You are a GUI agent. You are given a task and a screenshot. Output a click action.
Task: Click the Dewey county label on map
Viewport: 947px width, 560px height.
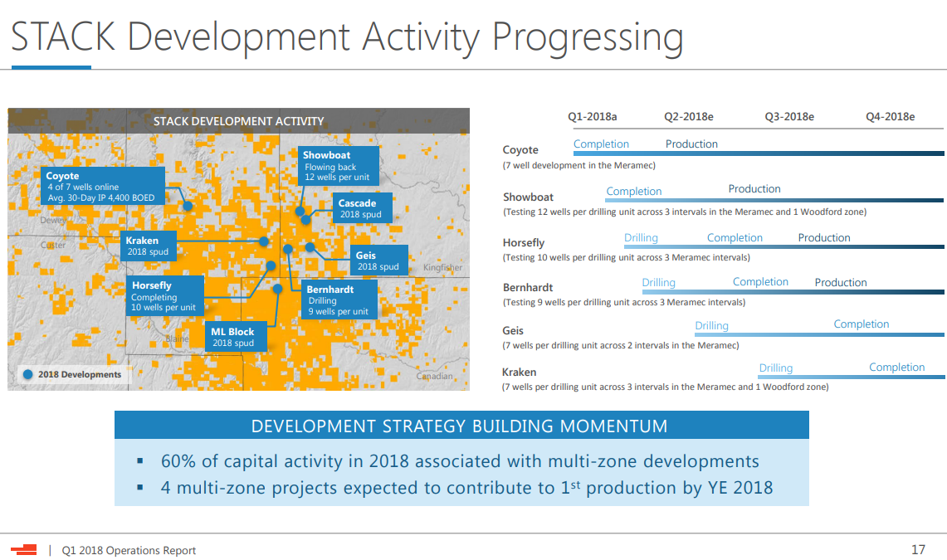click(x=53, y=220)
